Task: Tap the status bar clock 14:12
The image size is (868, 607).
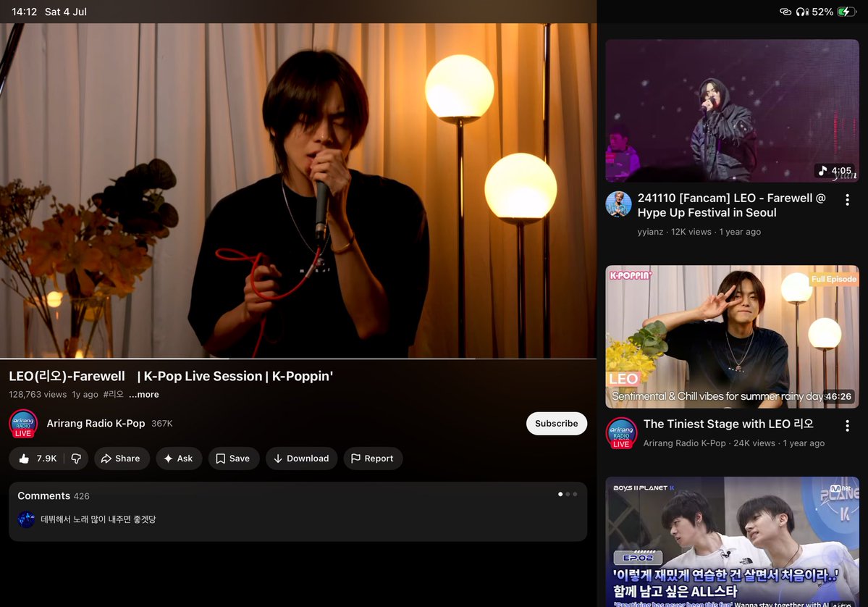Action: click(25, 12)
